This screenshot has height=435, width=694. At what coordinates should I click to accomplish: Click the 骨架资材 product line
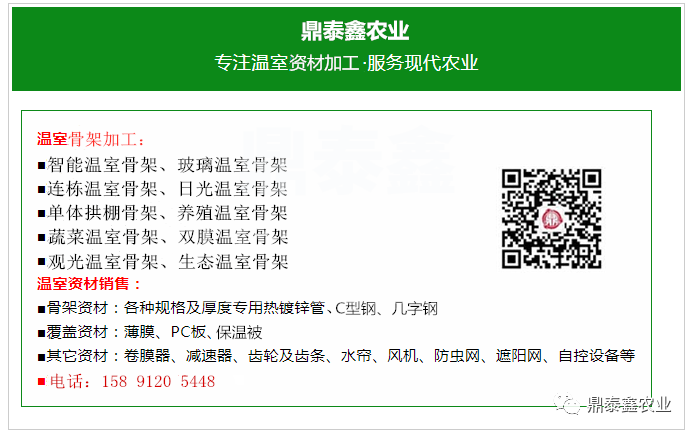coord(238,308)
